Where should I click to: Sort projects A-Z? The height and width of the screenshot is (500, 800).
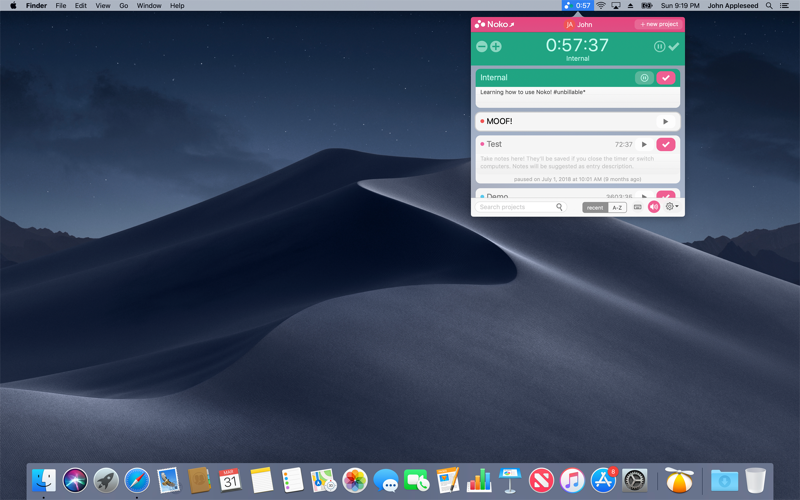click(x=617, y=207)
